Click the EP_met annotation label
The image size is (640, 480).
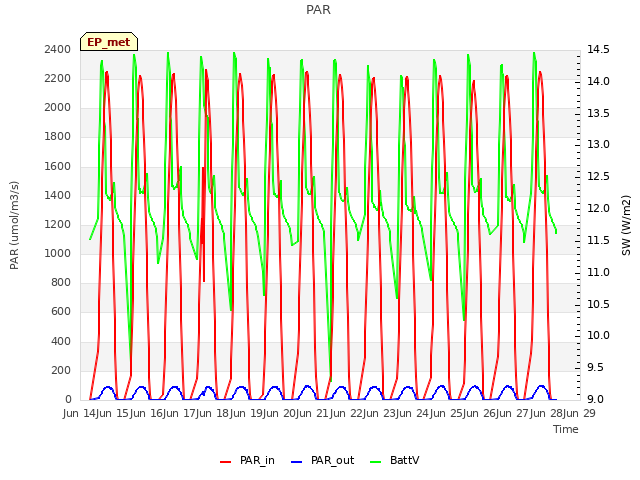(x=109, y=42)
